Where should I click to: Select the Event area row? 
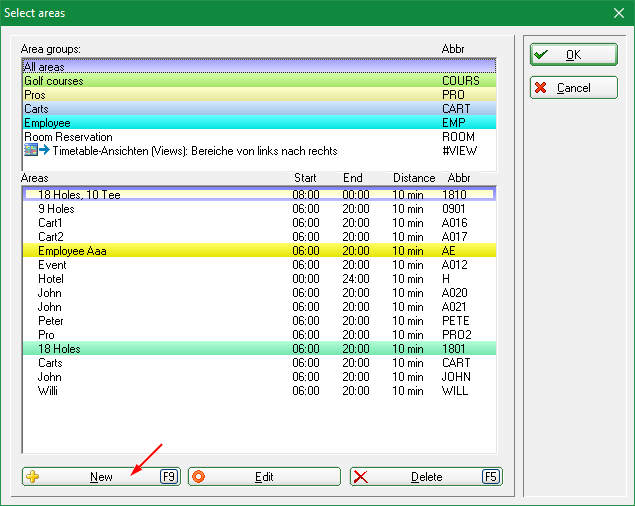click(259, 265)
